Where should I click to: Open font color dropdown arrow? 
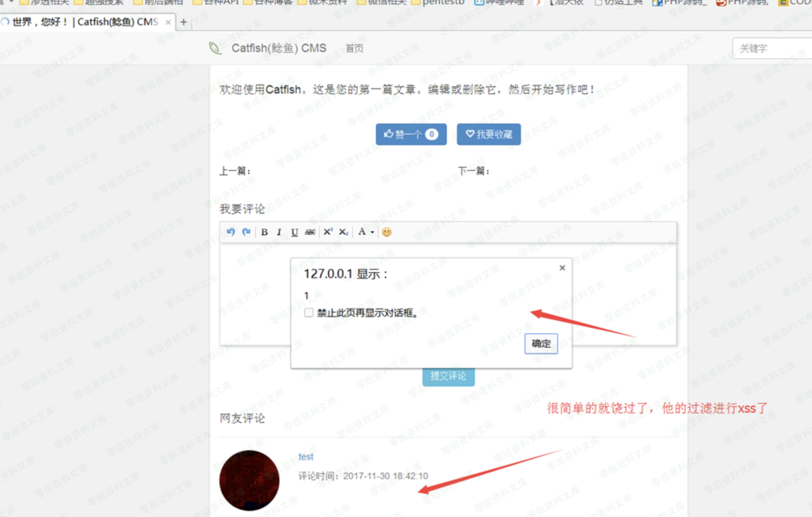372,232
